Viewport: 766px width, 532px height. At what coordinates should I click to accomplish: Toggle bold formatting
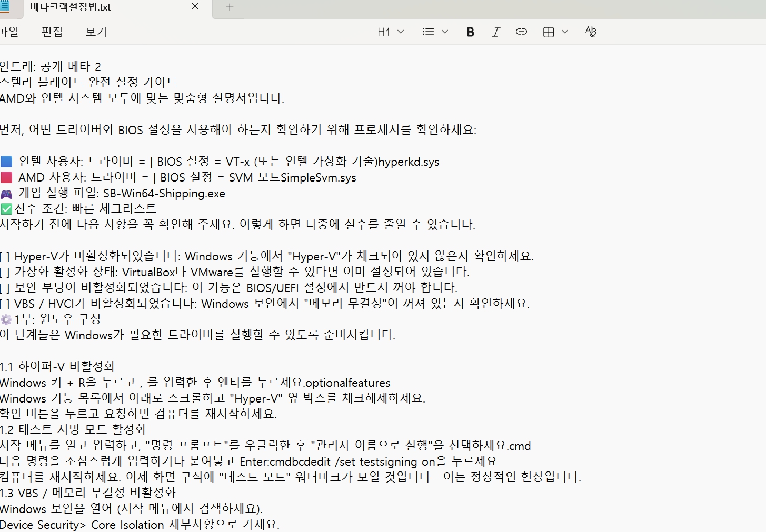(x=470, y=32)
